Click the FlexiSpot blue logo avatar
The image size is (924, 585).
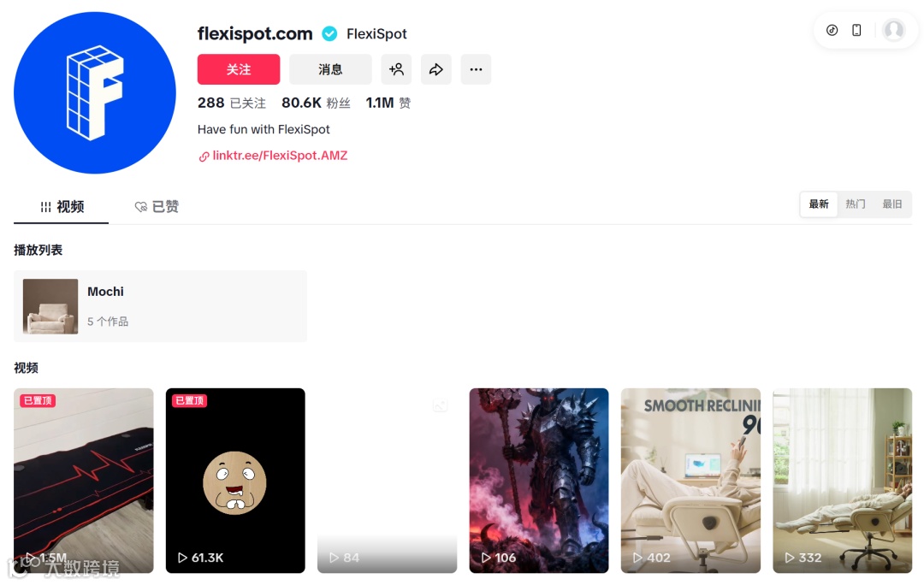95,93
